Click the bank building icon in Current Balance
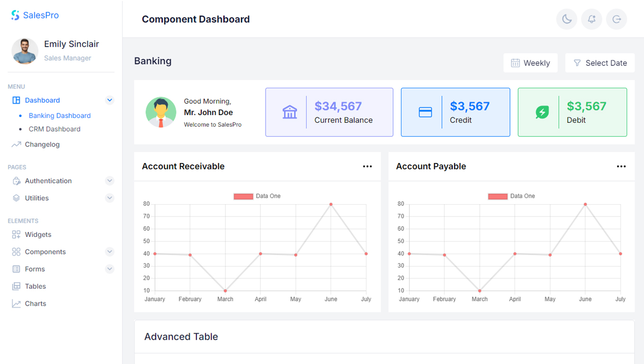The image size is (644, 364). (290, 112)
